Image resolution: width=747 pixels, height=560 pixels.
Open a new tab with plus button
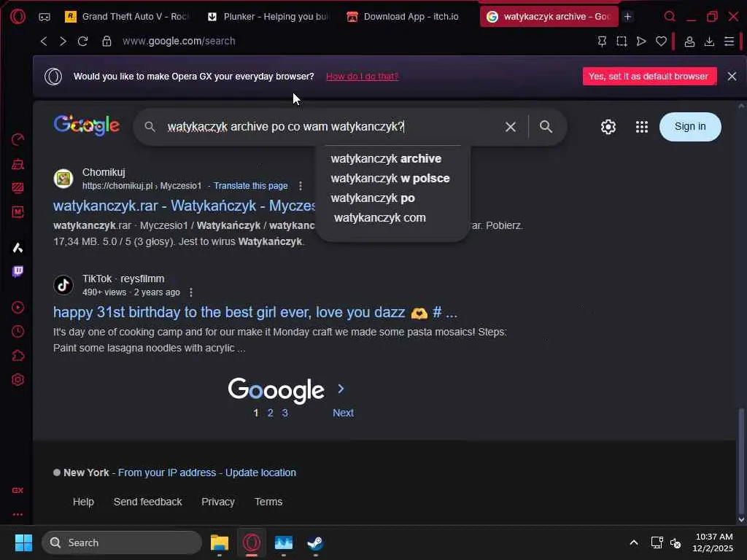click(628, 17)
